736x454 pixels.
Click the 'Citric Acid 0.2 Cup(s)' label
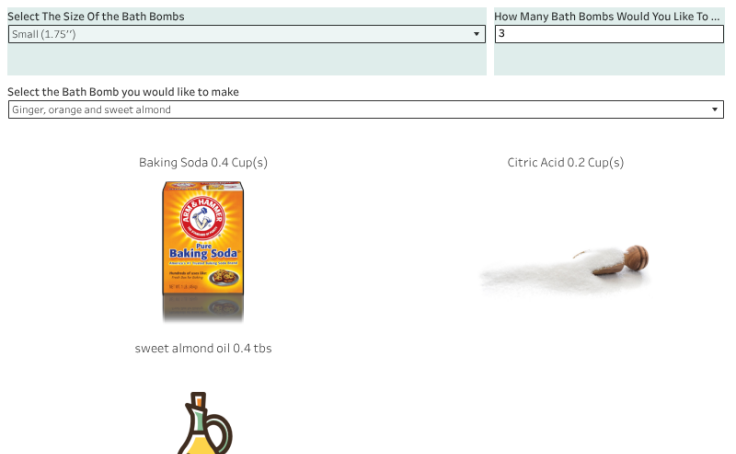pyautogui.click(x=566, y=162)
